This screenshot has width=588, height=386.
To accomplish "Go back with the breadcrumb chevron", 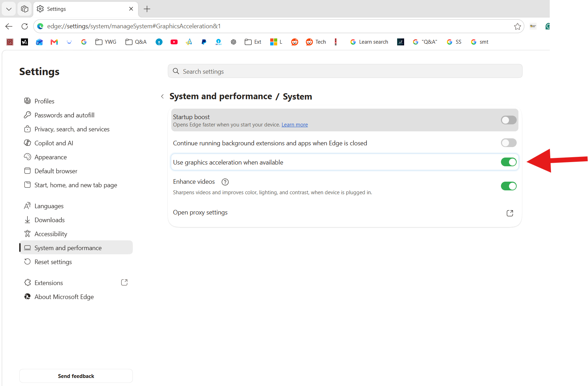I will pyautogui.click(x=162, y=96).
